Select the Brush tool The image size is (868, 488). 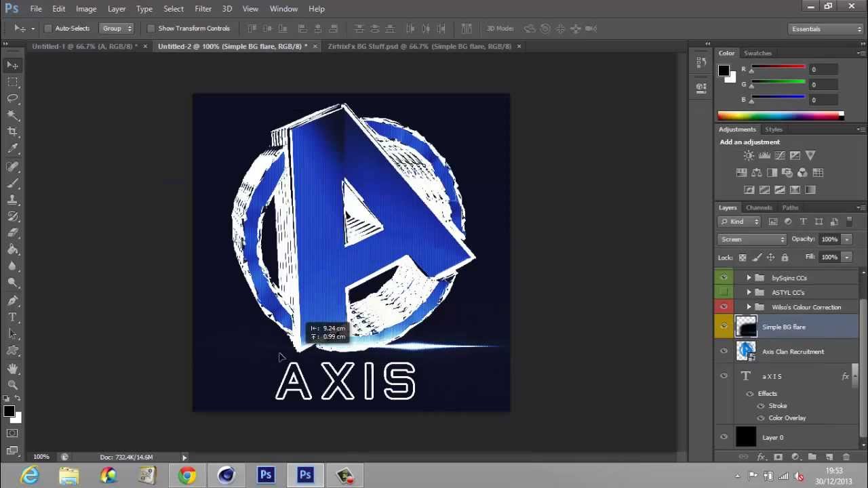13,183
